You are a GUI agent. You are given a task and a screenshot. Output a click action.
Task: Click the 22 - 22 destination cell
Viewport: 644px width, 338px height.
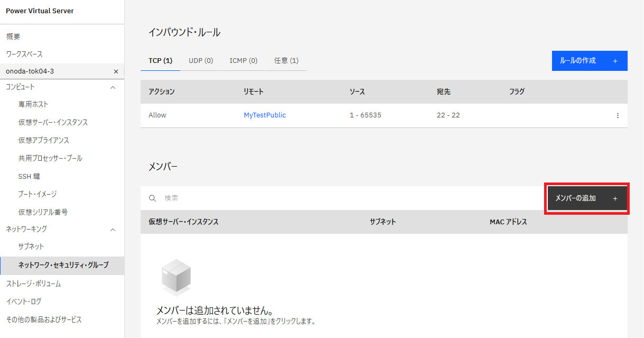click(448, 115)
